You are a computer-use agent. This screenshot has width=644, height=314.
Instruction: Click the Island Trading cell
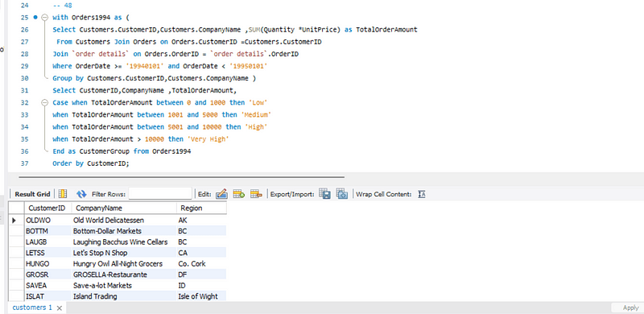coord(125,296)
